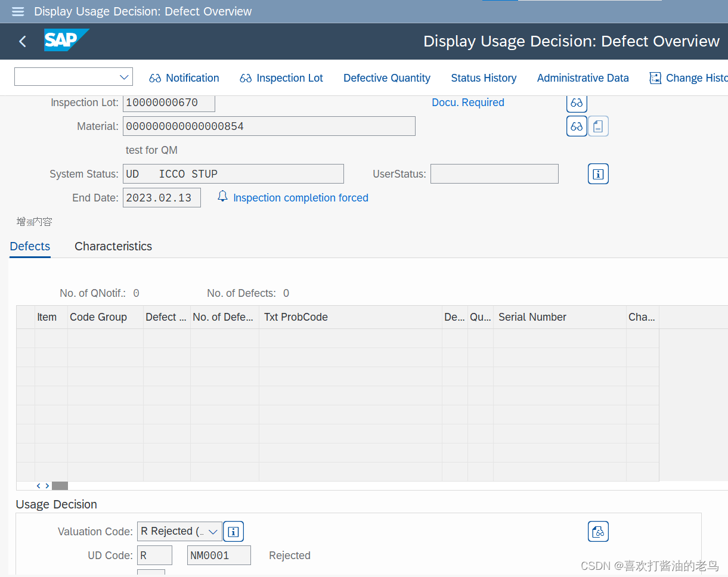Open the Material document icon

click(x=598, y=126)
